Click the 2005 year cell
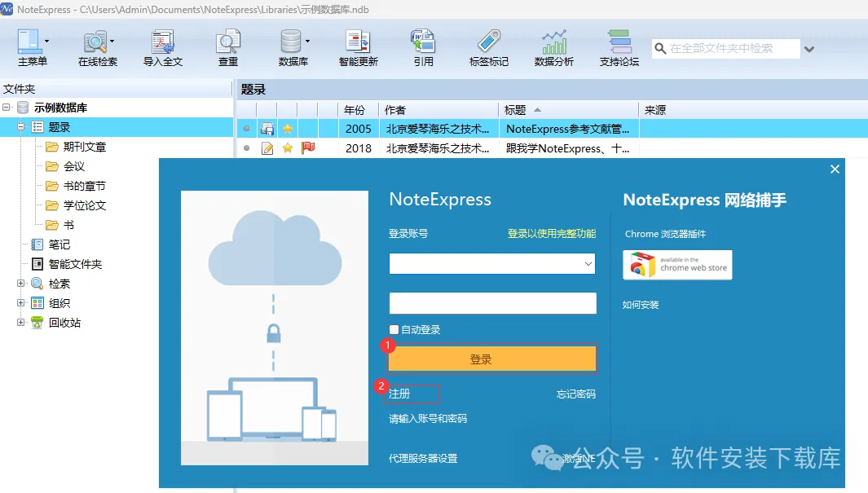The width and height of the screenshot is (868, 493). point(358,129)
